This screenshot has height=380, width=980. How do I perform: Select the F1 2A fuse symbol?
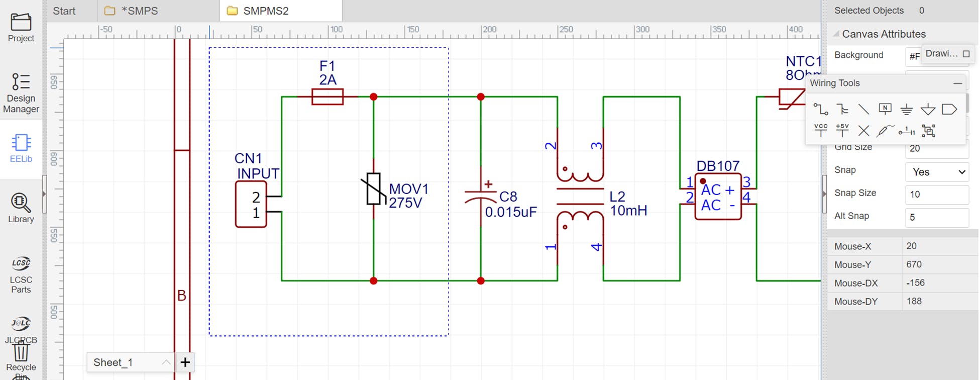click(328, 97)
